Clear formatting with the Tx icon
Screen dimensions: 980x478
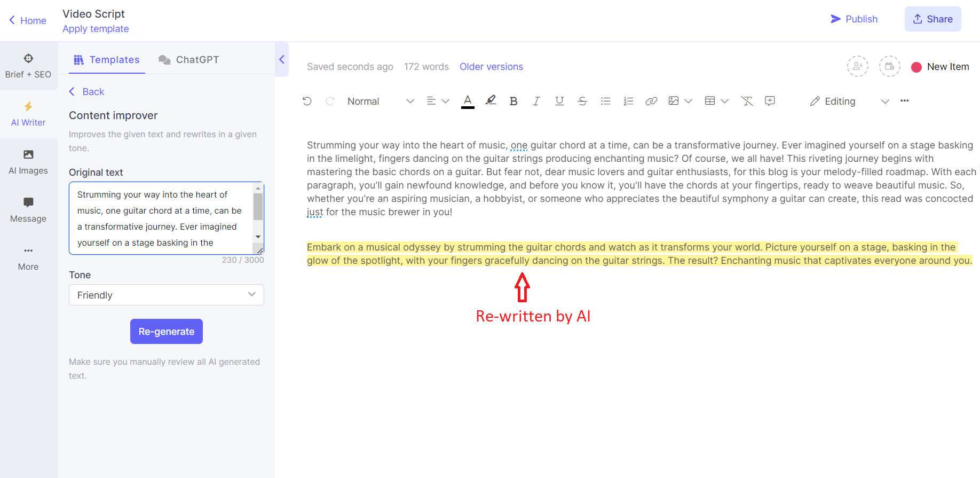pos(747,101)
